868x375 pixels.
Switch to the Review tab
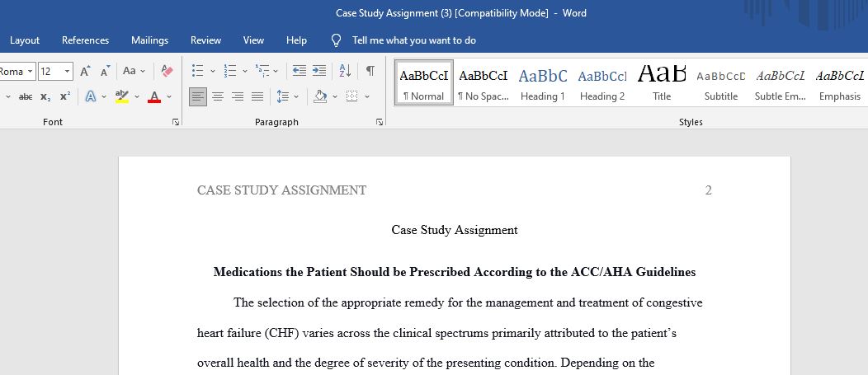click(206, 40)
